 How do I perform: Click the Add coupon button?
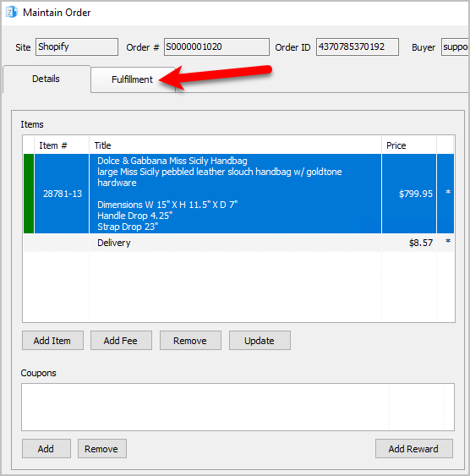[46, 449]
